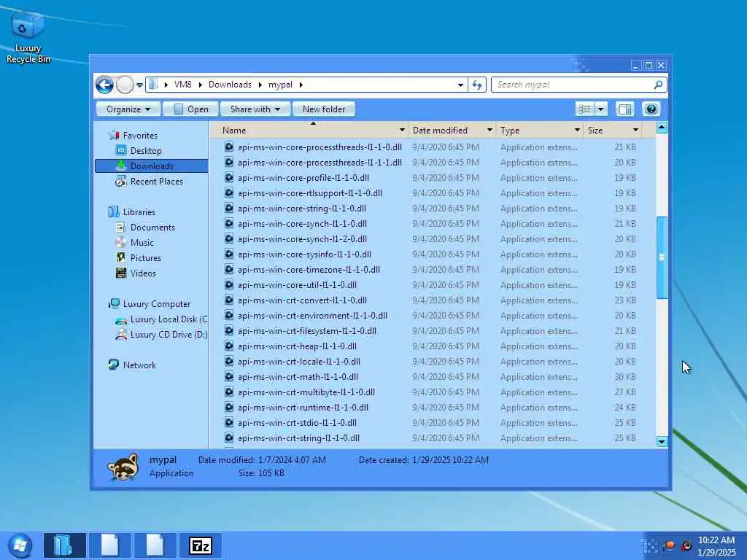
Task: Click the Open toolbar button
Action: point(191,109)
